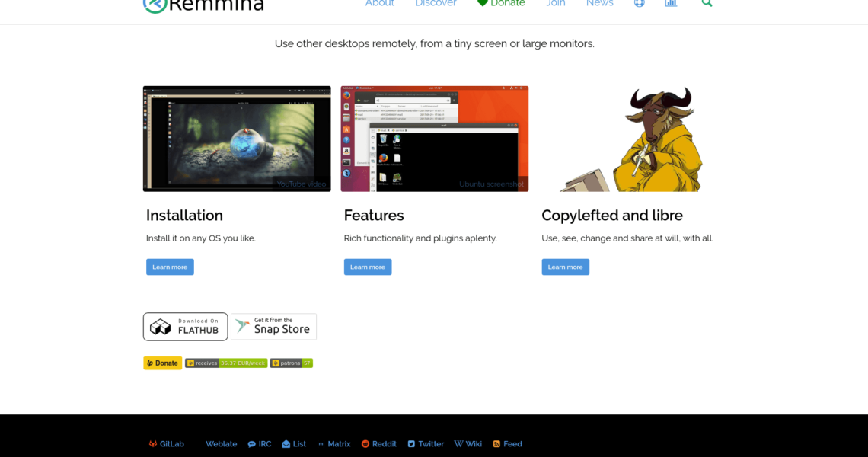Select Donate in the top navigation

[501, 4]
